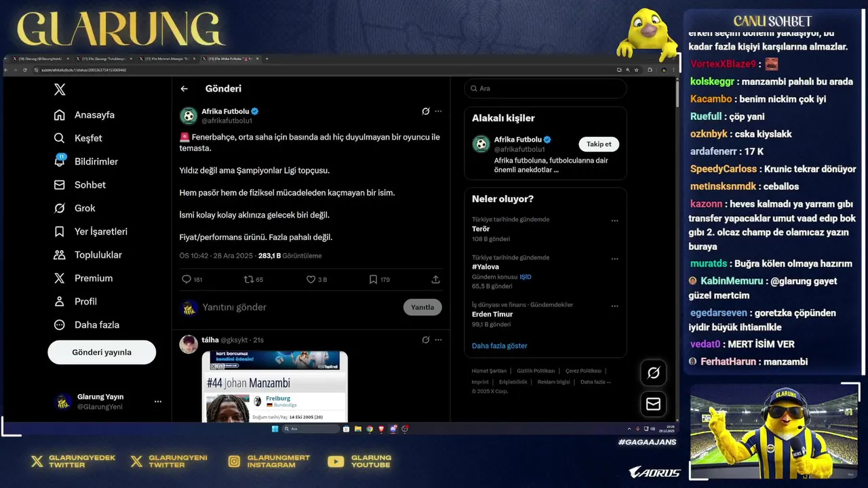Open floating Grok button
Screen dimensions: 868x488
pyautogui.click(x=653, y=373)
